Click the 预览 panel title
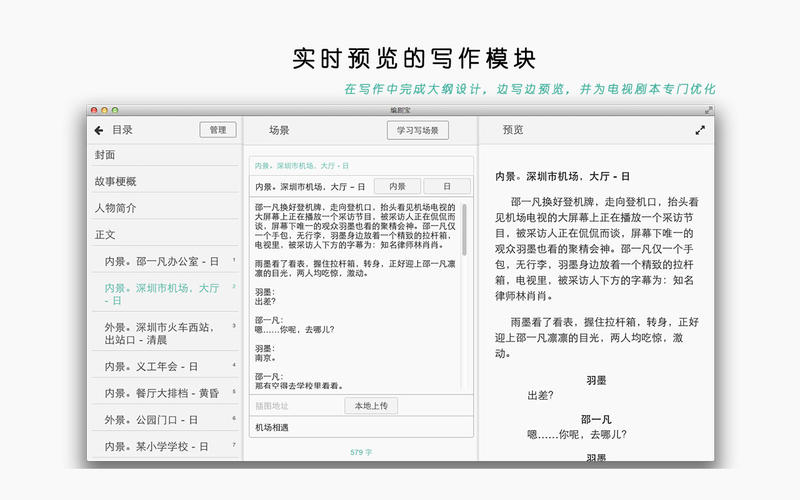 (513, 130)
